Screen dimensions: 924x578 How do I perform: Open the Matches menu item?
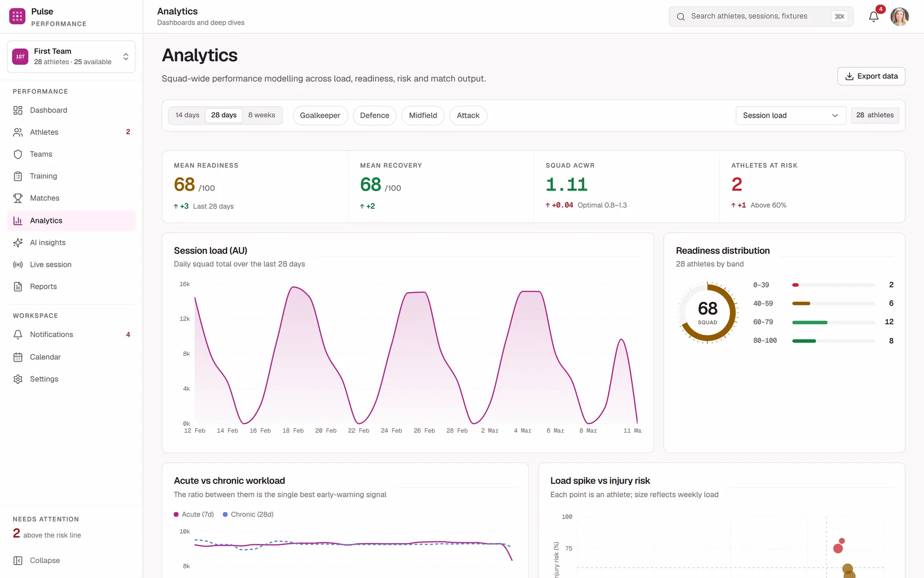point(71,198)
